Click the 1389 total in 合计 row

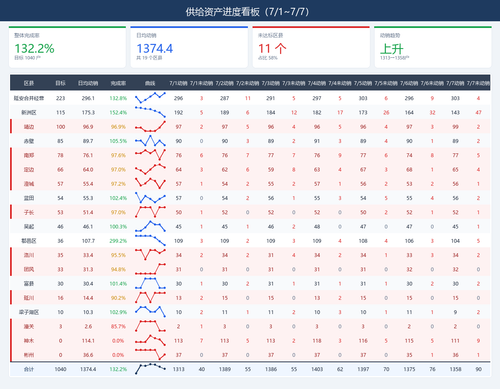[224, 369]
